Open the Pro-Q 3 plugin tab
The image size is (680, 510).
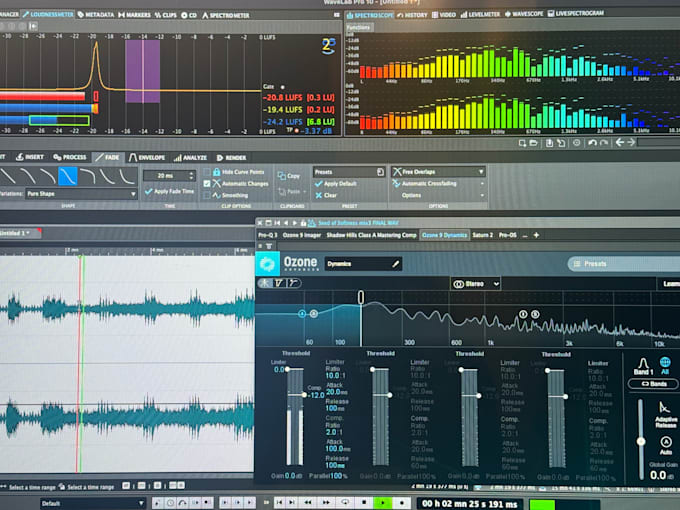pyautogui.click(x=268, y=235)
